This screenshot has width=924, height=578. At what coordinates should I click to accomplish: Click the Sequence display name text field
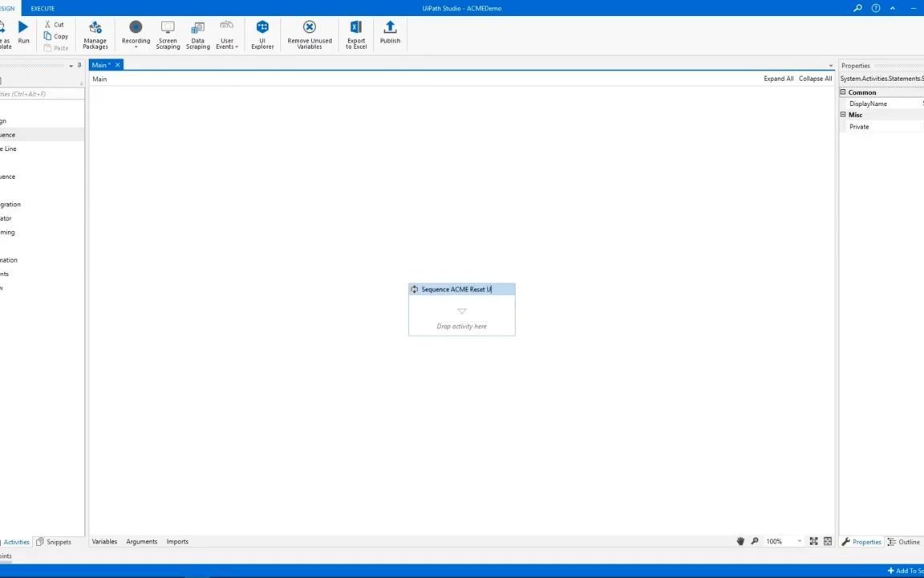coord(456,290)
